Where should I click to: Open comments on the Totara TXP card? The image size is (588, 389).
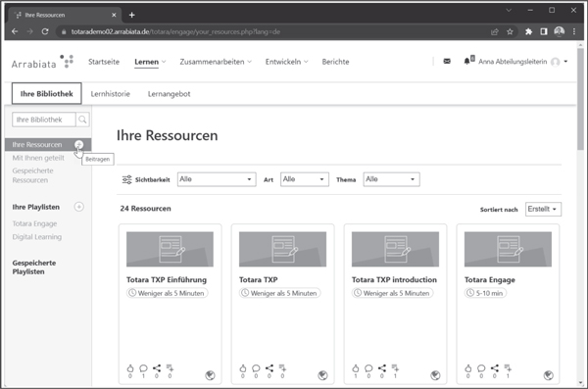tap(256, 368)
